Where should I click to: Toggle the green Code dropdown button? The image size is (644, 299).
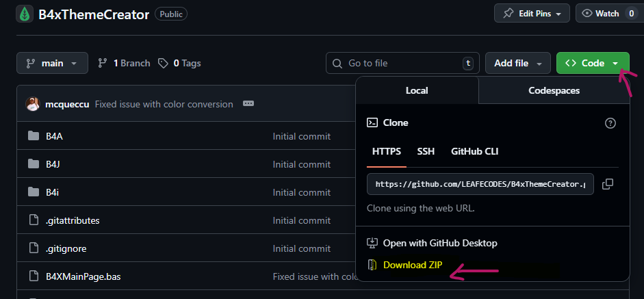pos(593,63)
